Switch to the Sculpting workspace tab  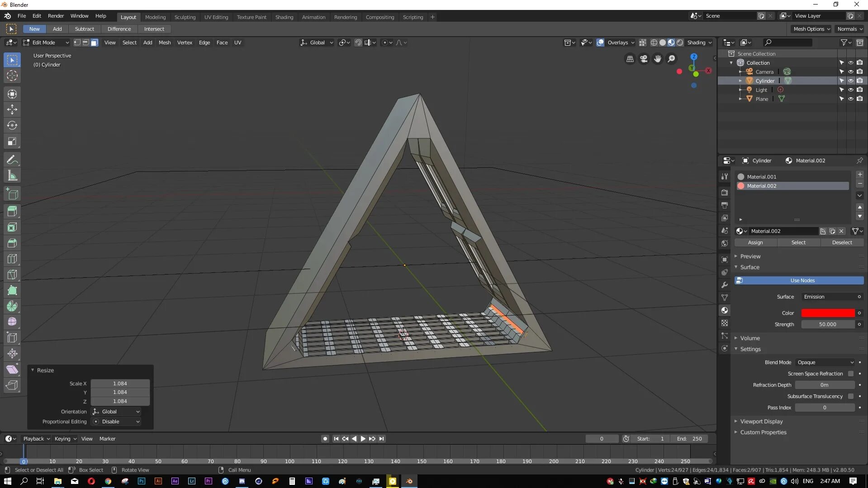click(185, 17)
